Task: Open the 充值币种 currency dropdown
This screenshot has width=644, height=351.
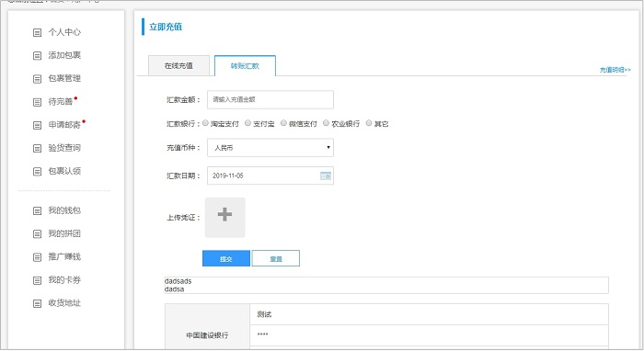Action: pos(270,148)
